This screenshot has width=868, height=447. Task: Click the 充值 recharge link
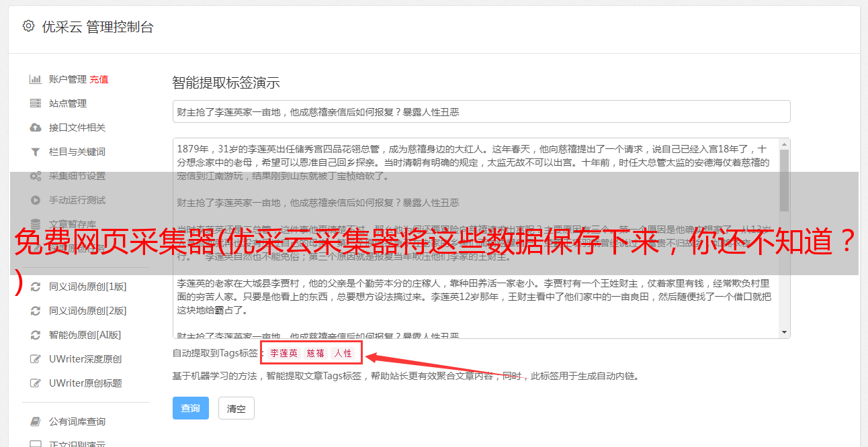pos(99,79)
